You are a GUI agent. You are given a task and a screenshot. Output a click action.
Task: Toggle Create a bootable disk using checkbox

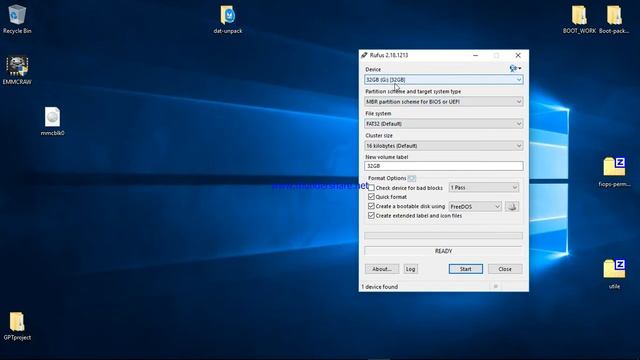point(371,206)
